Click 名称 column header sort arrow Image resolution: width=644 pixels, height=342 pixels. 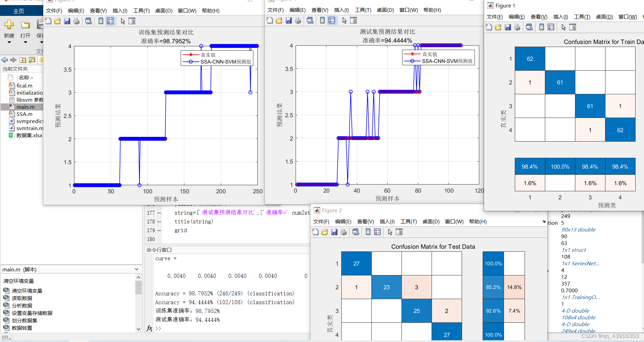pyautogui.click(x=32, y=77)
